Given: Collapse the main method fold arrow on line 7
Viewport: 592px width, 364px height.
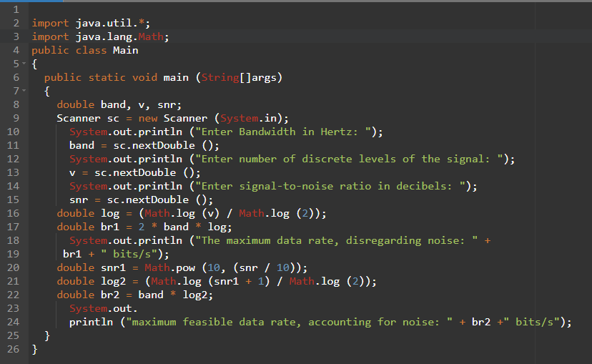Looking at the screenshot, I should pos(24,92).
